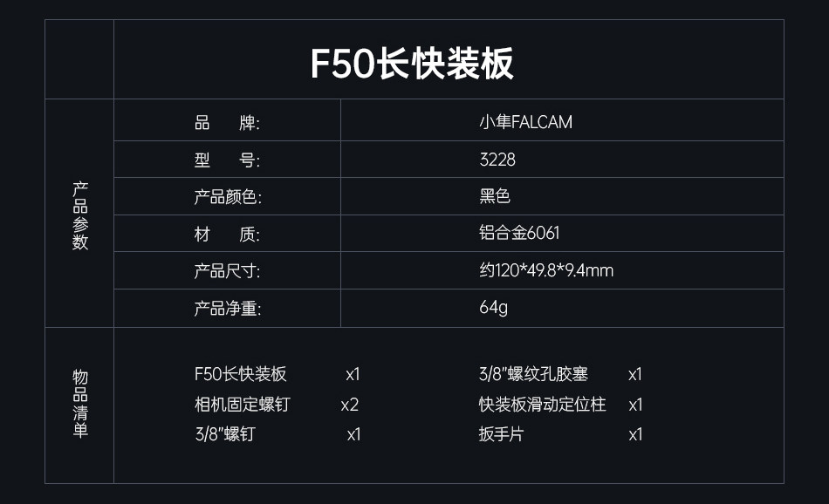829x504 pixels.
Task: Click the x2 quantity for 相机固定螺钉
Action: pos(349,405)
